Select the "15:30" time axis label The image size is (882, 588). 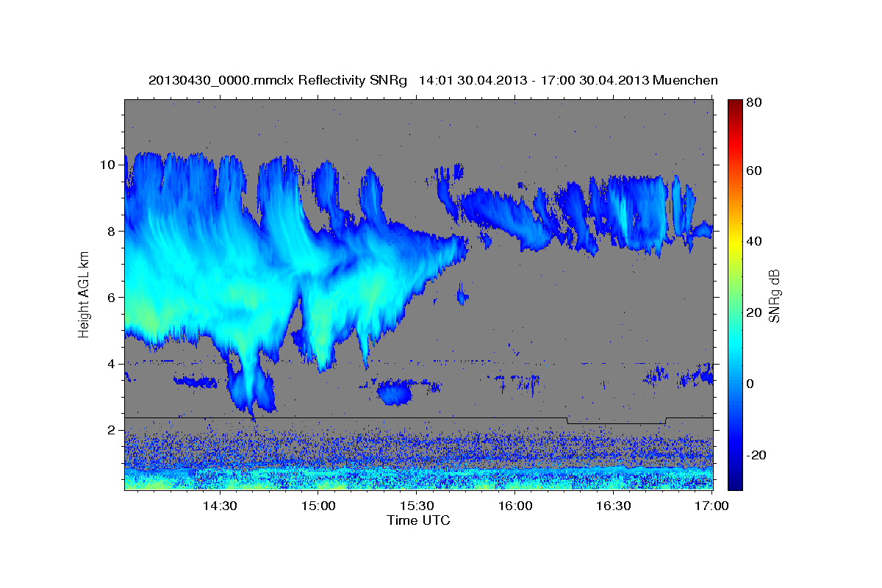click(417, 506)
